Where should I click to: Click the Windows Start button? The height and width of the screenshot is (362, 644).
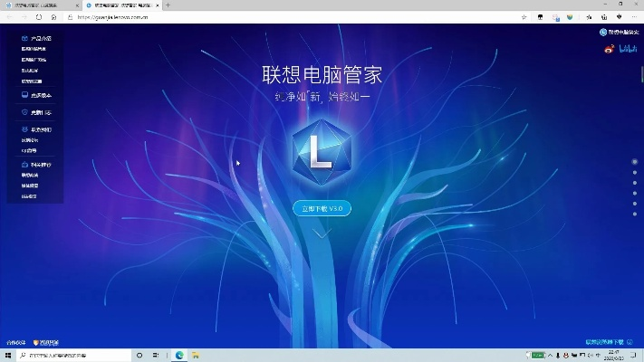click(9, 355)
